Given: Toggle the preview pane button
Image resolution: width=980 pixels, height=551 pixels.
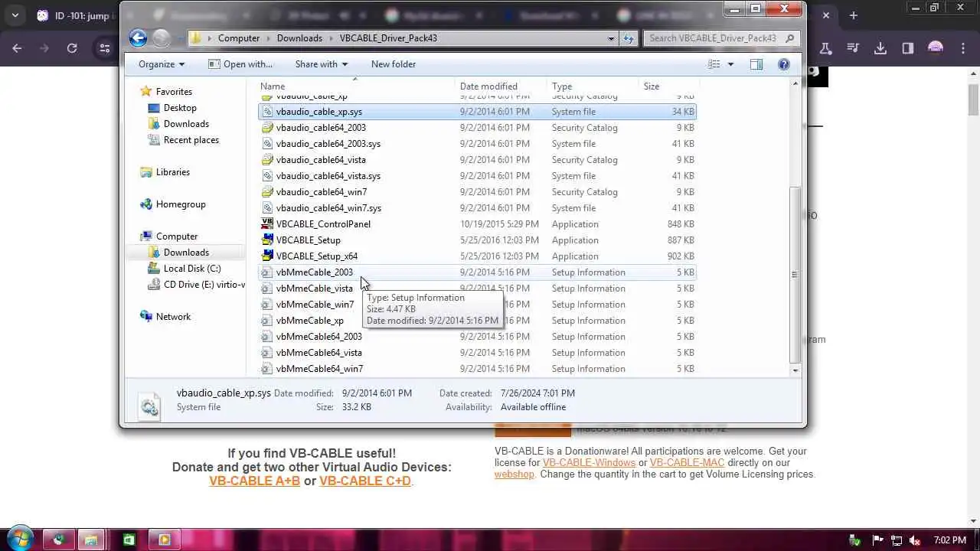Looking at the screenshot, I should coord(756,64).
